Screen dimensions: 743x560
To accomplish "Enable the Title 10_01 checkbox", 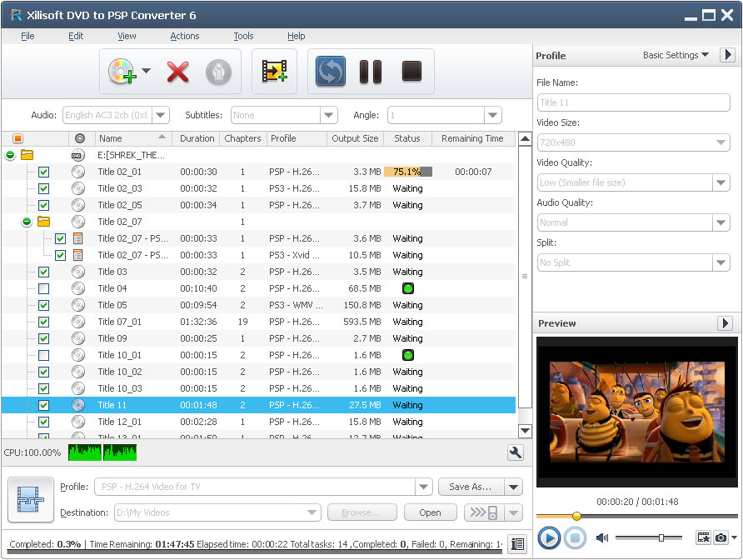I will [x=43, y=355].
